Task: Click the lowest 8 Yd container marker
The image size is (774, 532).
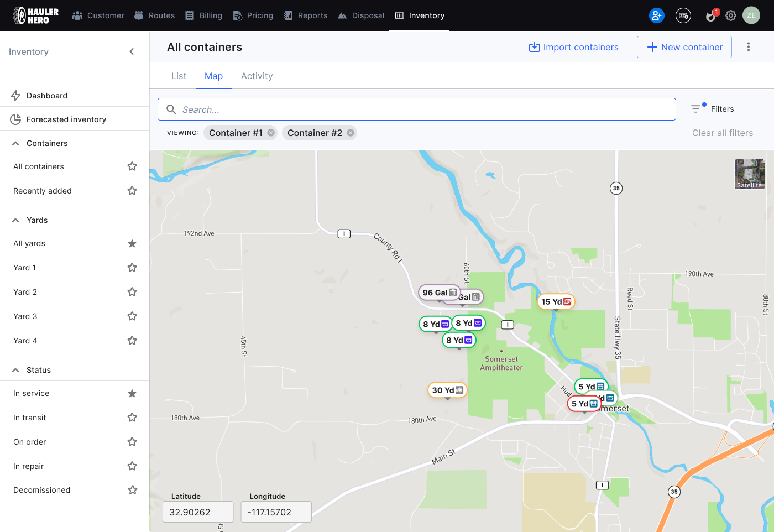Action: point(459,340)
